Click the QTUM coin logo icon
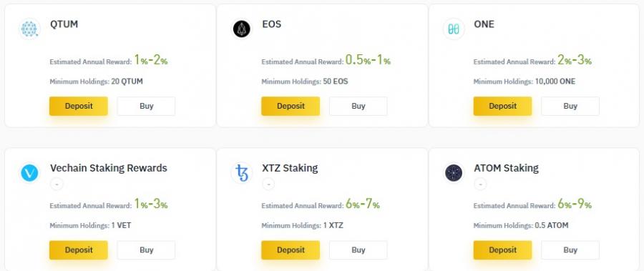This screenshot has width=644, height=271. [x=29, y=29]
